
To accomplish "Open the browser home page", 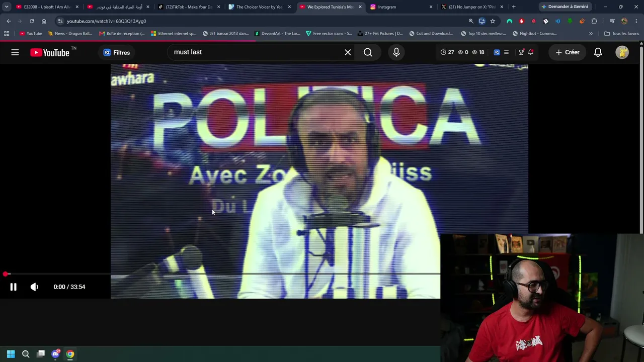I will click(x=44, y=21).
